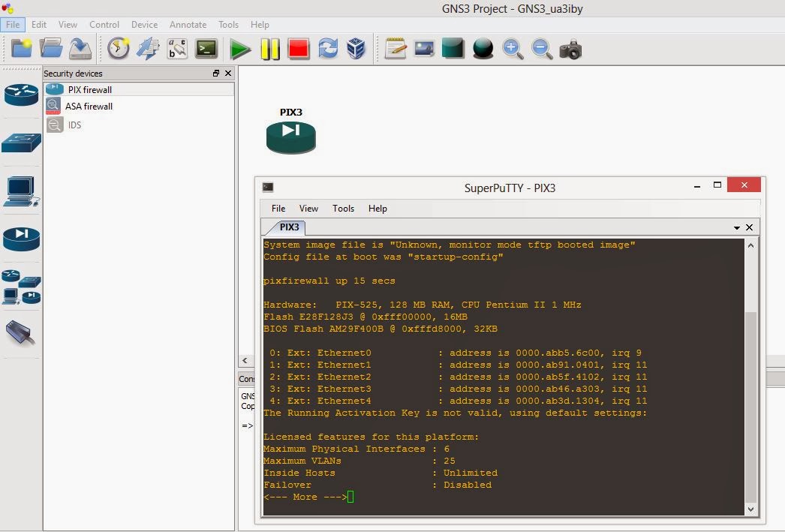
Task: Zoom out with magnifier minus icon
Action: [x=542, y=49]
